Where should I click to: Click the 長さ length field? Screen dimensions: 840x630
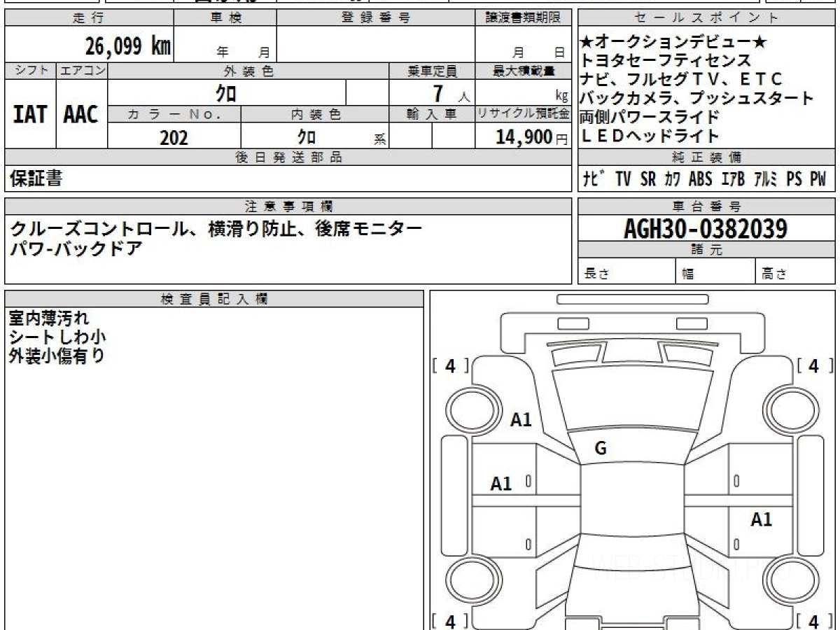coord(626,272)
